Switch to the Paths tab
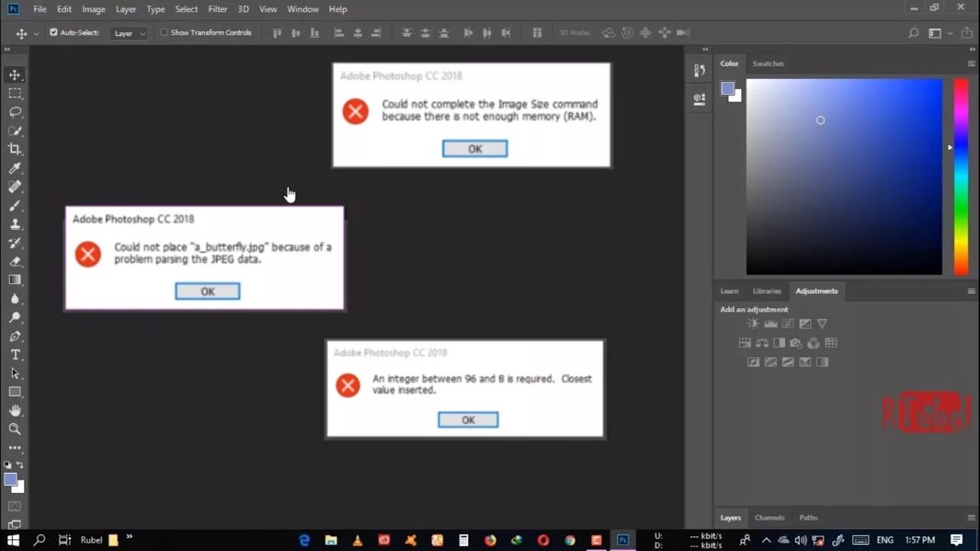Viewport: 980px width, 551px height. coord(808,517)
